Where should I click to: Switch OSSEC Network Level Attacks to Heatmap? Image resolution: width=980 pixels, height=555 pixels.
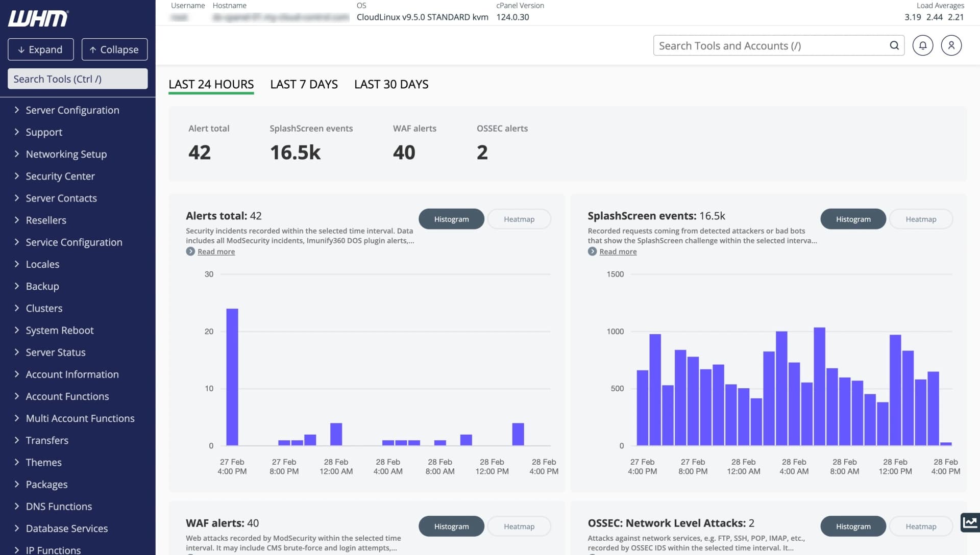tap(920, 526)
